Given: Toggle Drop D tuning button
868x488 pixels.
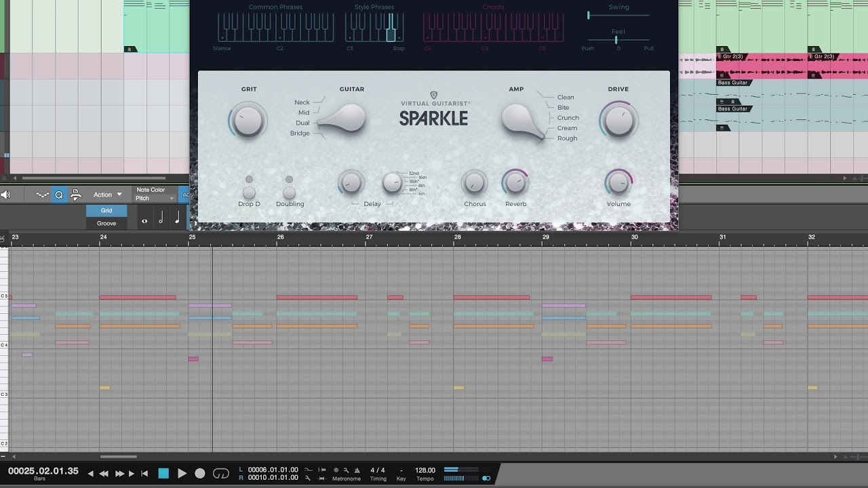Looking at the screenshot, I should (x=249, y=192).
